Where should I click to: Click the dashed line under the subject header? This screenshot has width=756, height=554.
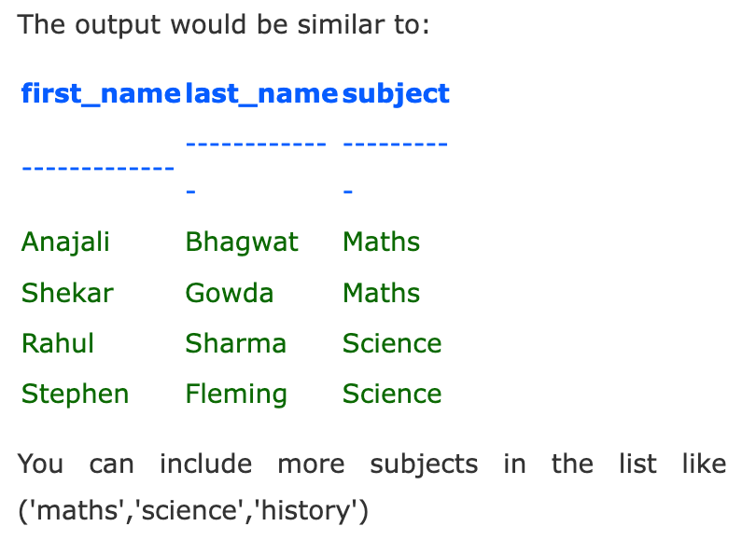pyautogui.click(x=396, y=145)
